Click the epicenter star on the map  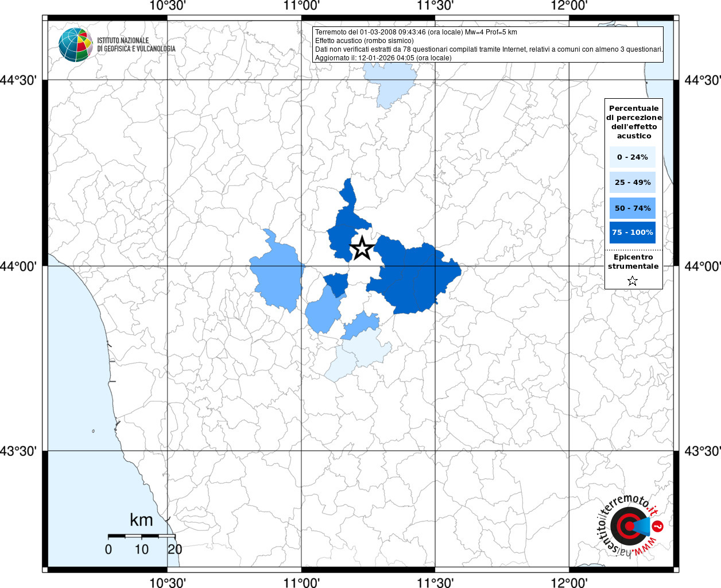362,249
